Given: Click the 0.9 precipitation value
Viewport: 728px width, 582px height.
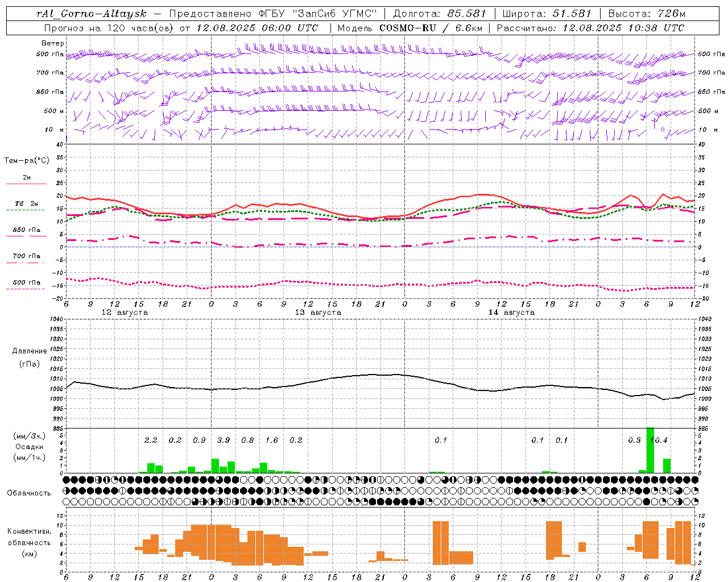Looking at the screenshot, I should [199, 440].
